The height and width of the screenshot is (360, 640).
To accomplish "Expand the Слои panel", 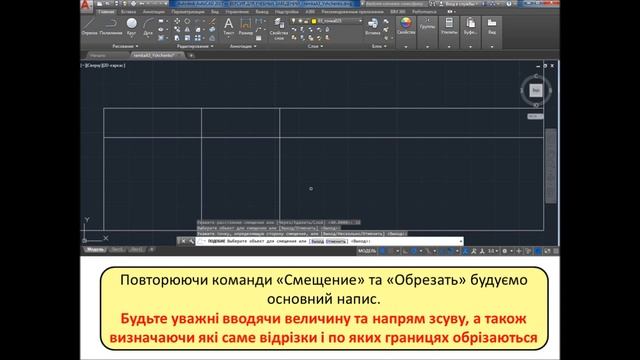I will (x=315, y=46).
